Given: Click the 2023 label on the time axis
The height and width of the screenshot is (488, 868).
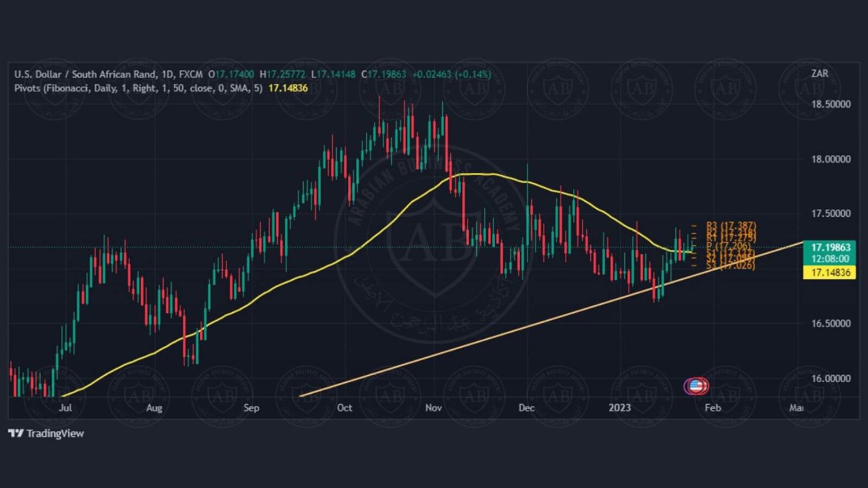Looking at the screenshot, I should 620,408.
